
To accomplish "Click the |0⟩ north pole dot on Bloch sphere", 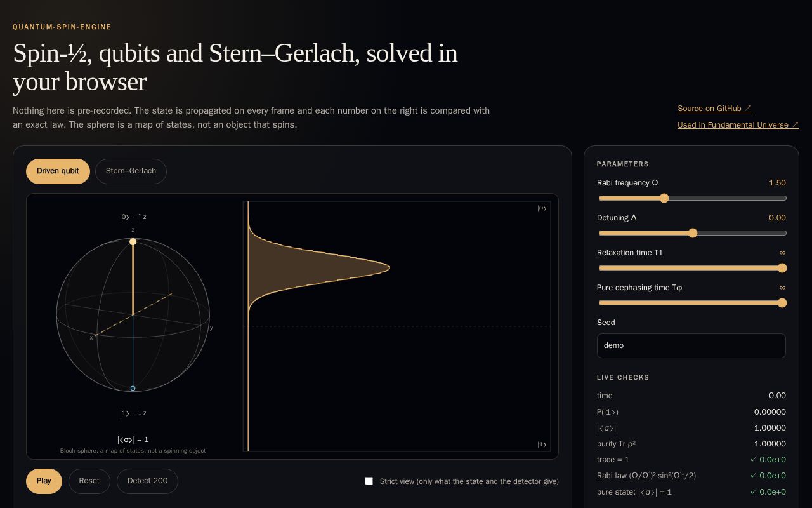I will point(133,242).
